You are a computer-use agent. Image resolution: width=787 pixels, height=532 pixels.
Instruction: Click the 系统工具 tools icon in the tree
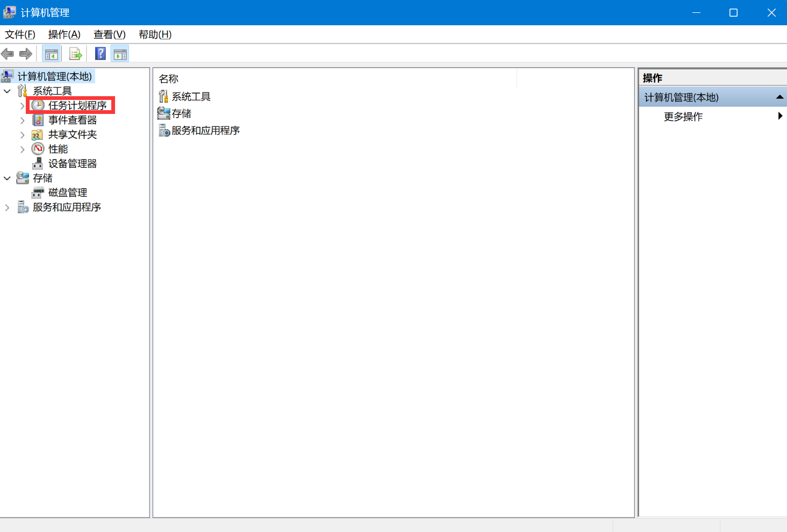tap(22, 91)
